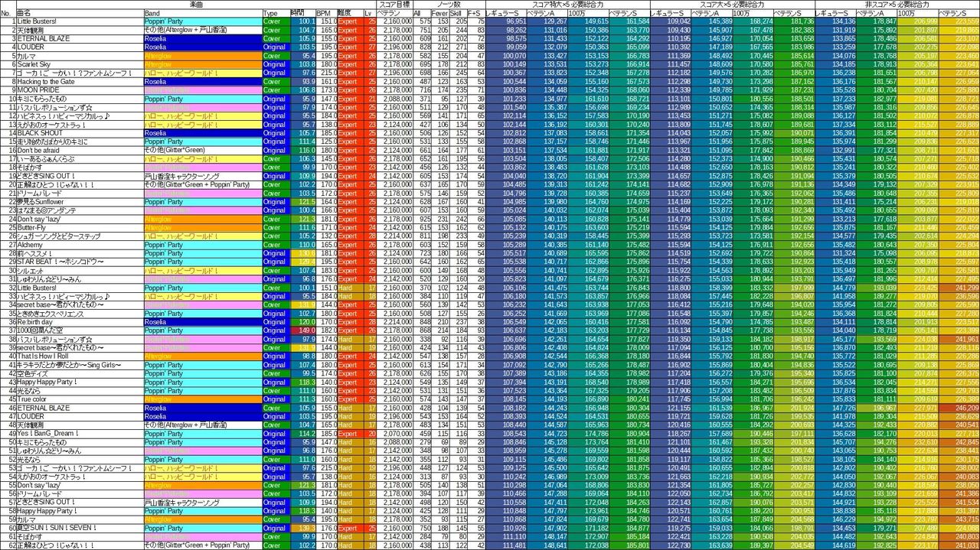Image resolution: width=980 pixels, height=550 pixels.
Task: Select the Lv column header
Action: tap(369, 14)
